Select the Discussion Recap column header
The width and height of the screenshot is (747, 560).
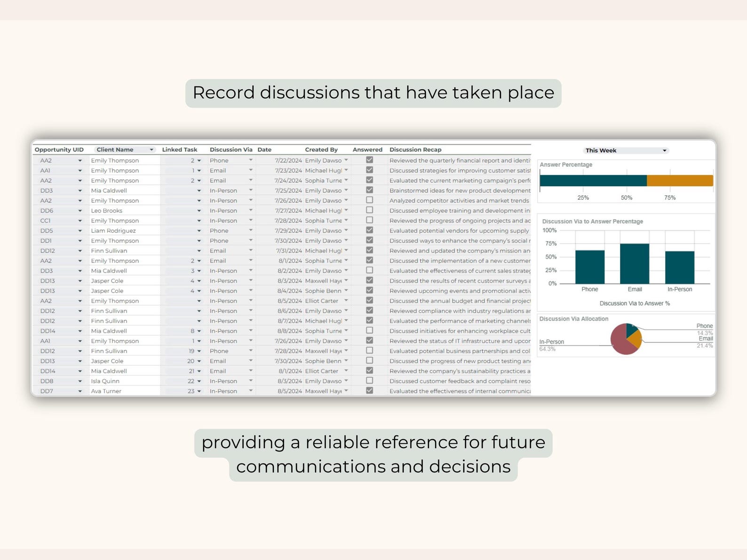(x=415, y=150)
